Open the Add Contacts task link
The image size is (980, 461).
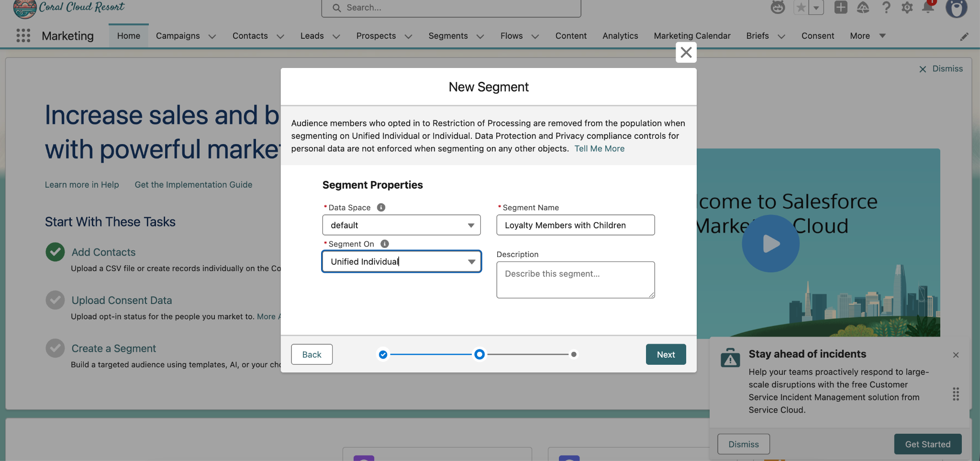pos(103,252)
